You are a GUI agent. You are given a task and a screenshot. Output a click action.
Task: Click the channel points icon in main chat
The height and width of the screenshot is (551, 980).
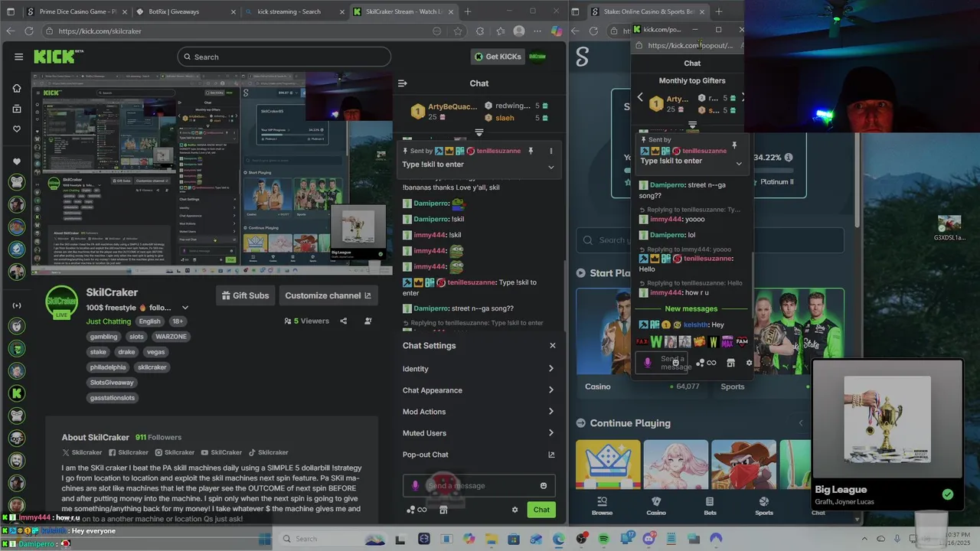tap(416, 510)
